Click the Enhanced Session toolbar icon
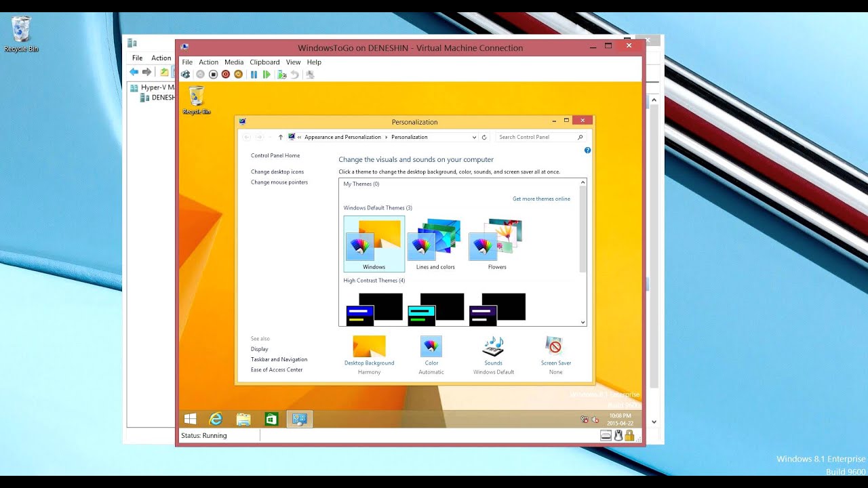The width and height of the screenshot is (868, 488). tap(310, 75)
